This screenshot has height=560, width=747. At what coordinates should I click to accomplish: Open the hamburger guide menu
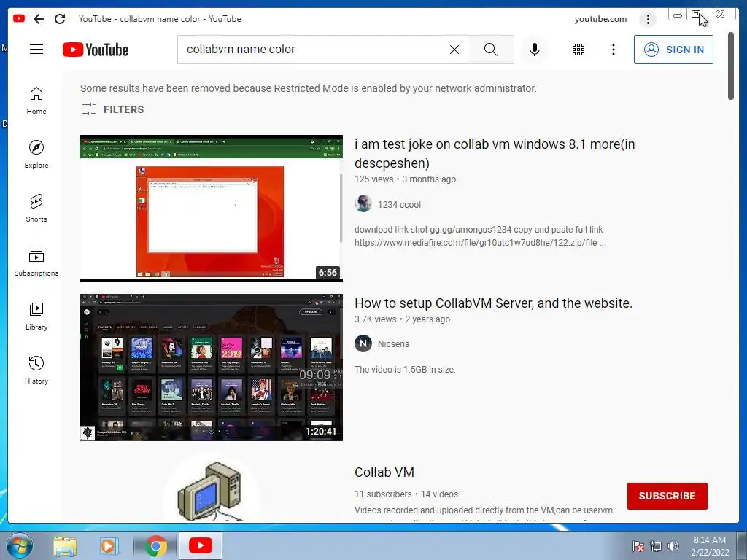(36, 49)
